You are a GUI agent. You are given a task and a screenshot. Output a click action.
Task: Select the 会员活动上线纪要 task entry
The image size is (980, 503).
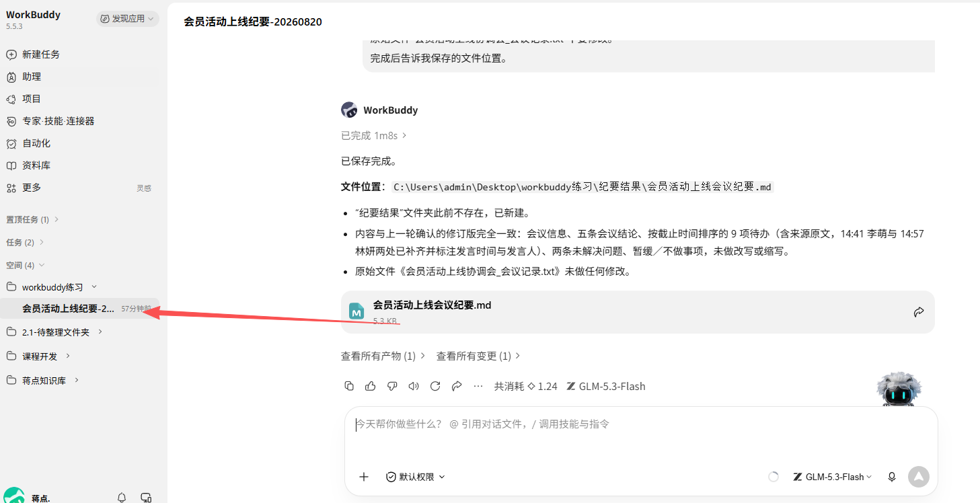[81, 309]
